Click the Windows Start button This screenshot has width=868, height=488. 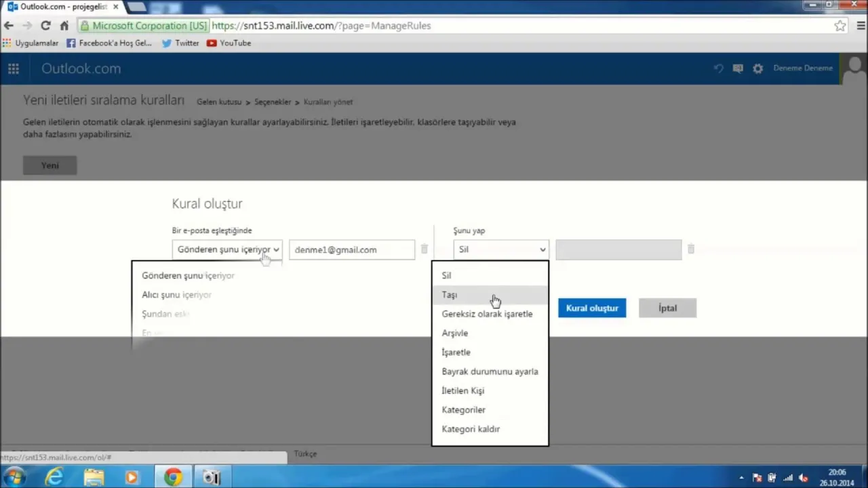[x=14, y=477]
